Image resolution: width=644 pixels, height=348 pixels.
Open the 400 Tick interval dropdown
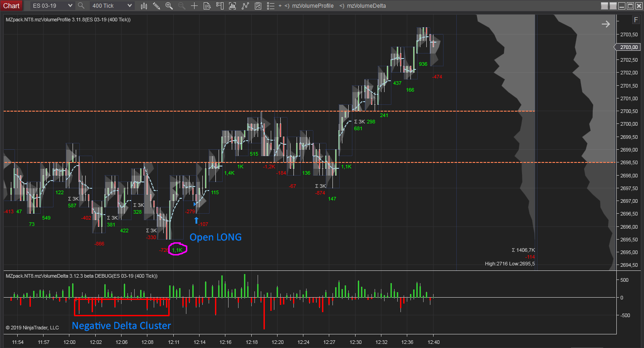point(112,5)
